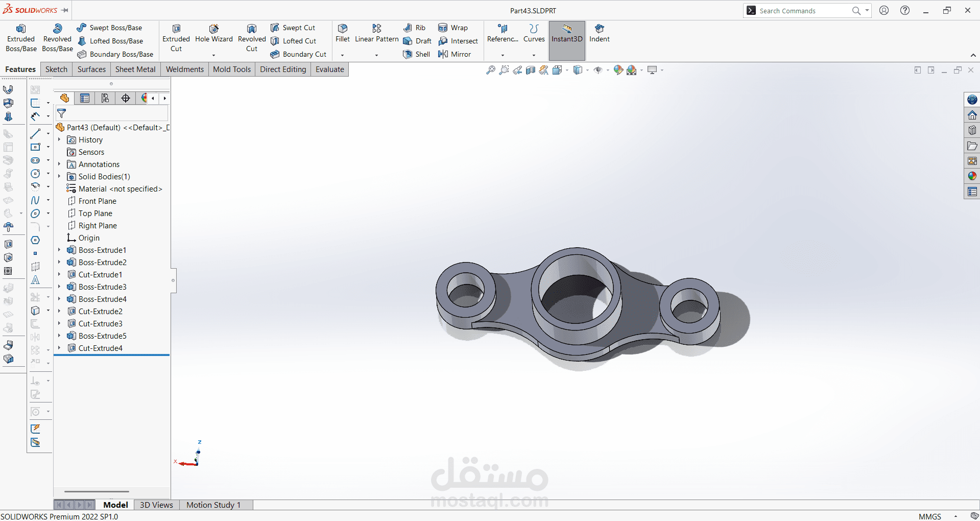The image size is (980, 521).
Task: Click the MMGS unit system status
Action: tap(929, 516)
